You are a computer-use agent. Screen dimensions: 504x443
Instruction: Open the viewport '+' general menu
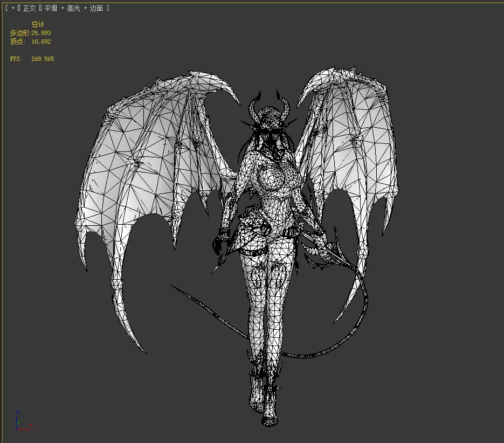pos(13,8)
